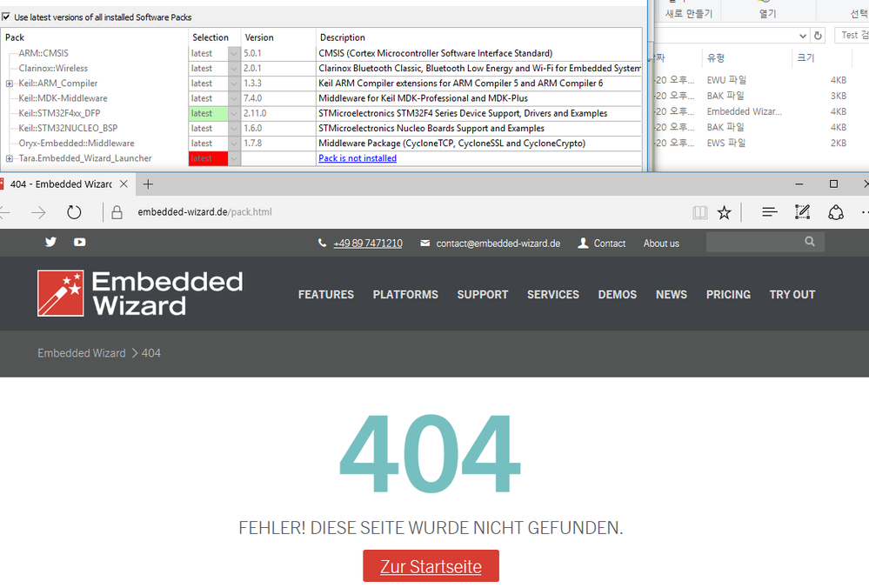869x588 pixels.
Task: Click the Pack is not installed link
Action: pyautogui.click(x=358, y=158)
